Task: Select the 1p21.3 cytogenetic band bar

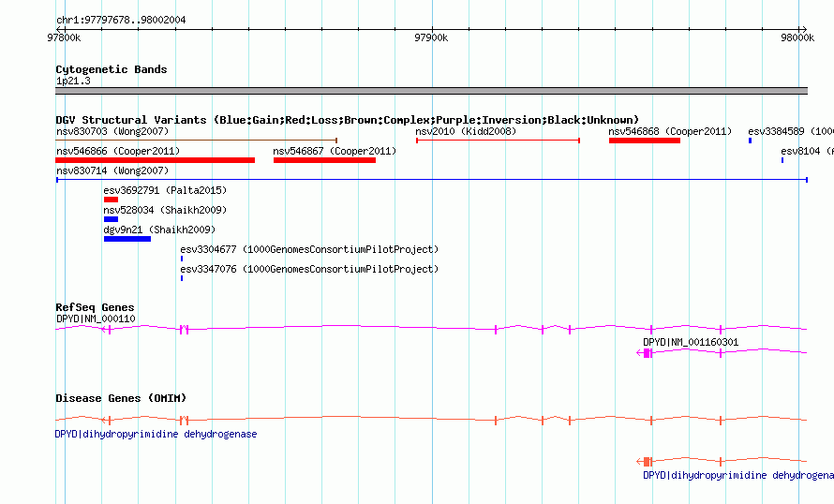Action: (431, 91)
